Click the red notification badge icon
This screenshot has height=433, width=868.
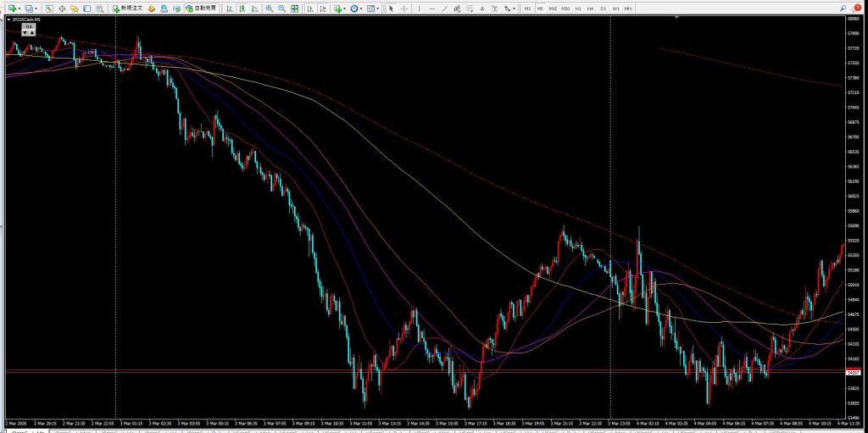[858, 8]
